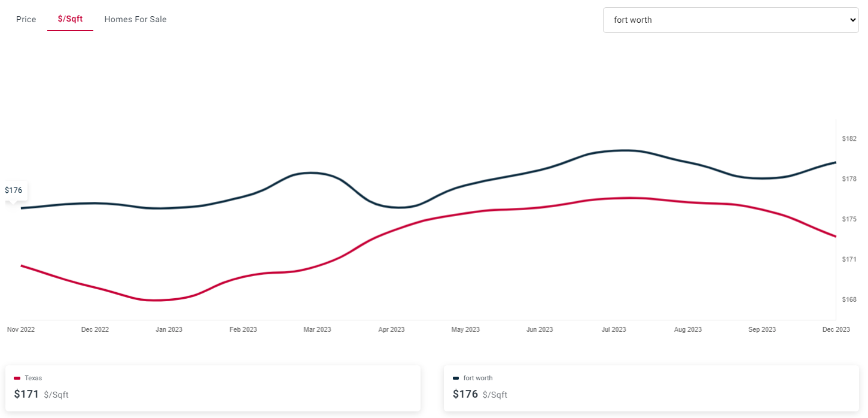The width and height of the screenshot is (868, 418).
Task: Click the red Texas legend swatch
Action: pyautogui.click(x=17, y=378)
